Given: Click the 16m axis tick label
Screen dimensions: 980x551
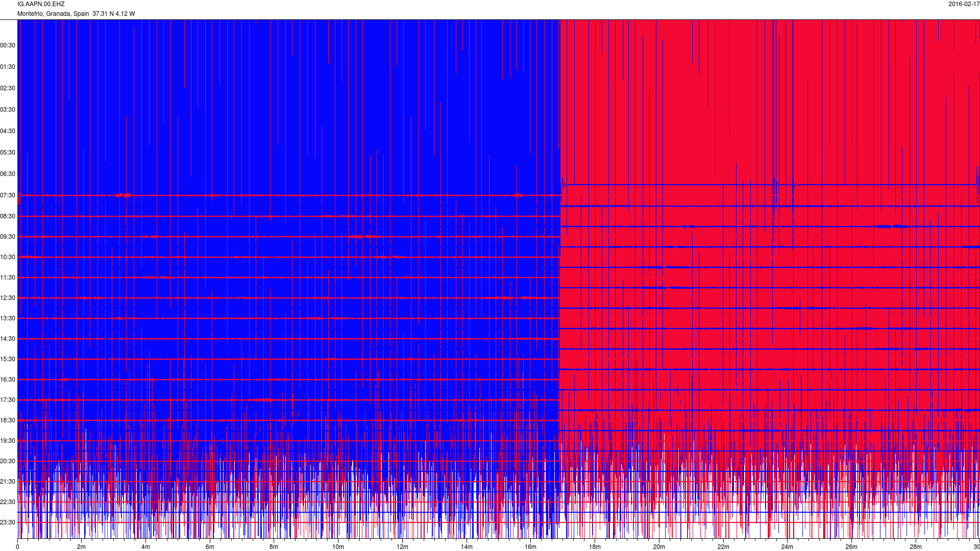Looking at the screenshot, I should point(530,547).
